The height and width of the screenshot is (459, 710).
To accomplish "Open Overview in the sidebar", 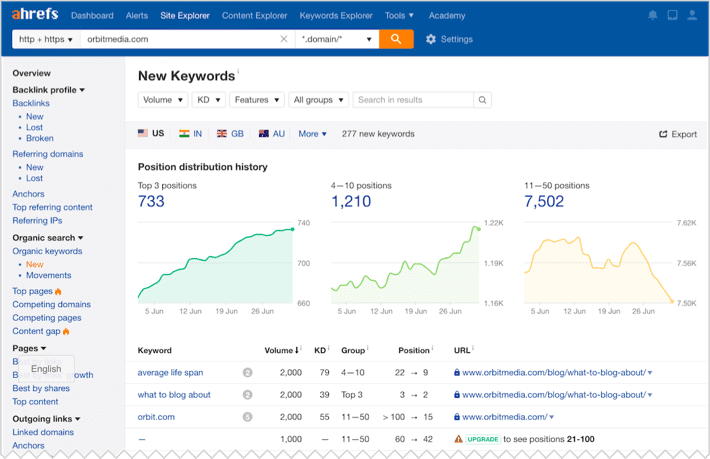I will 31,73.
